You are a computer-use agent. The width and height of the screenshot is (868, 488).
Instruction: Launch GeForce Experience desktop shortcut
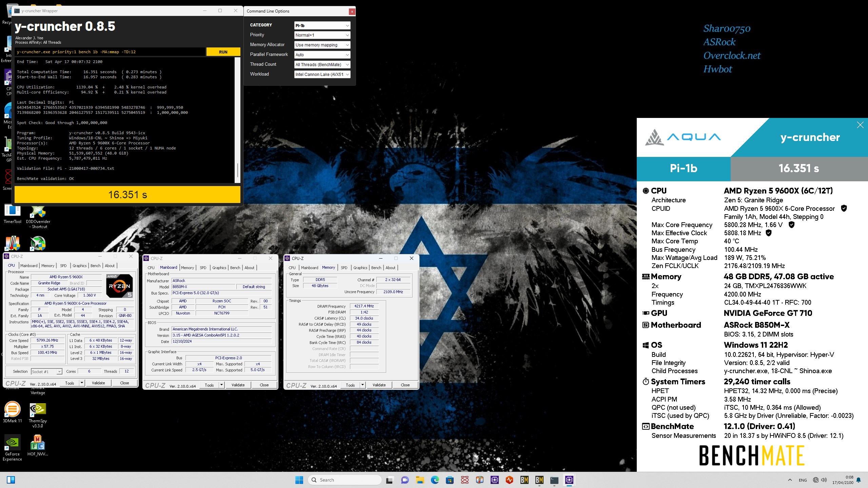(12, 448)
